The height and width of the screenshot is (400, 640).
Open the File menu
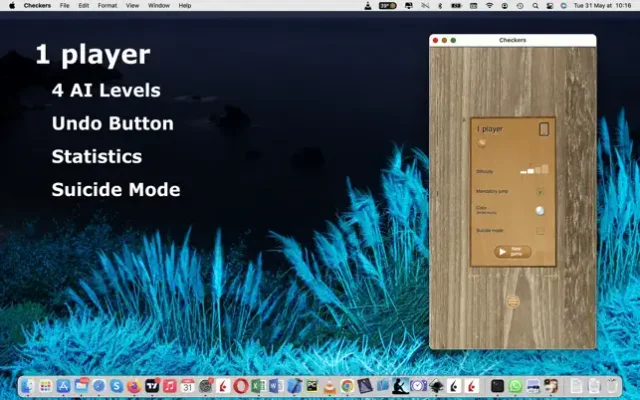pos(64,6)
